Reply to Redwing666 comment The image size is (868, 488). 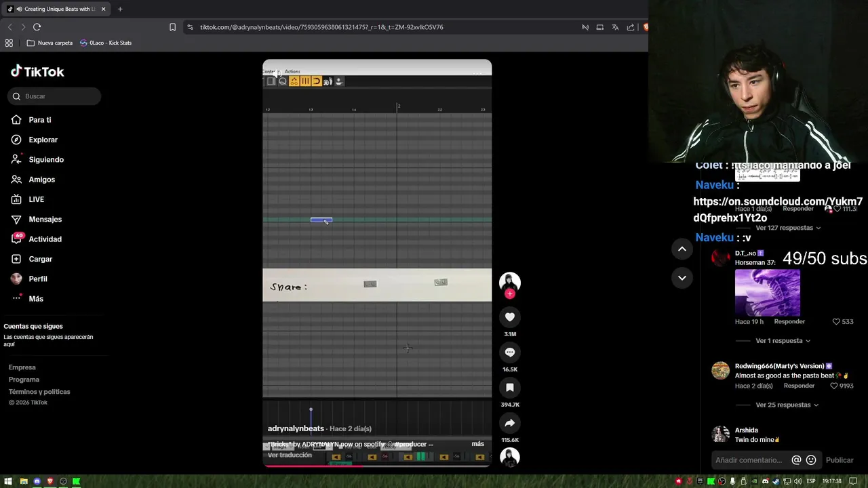coord(799,386)
